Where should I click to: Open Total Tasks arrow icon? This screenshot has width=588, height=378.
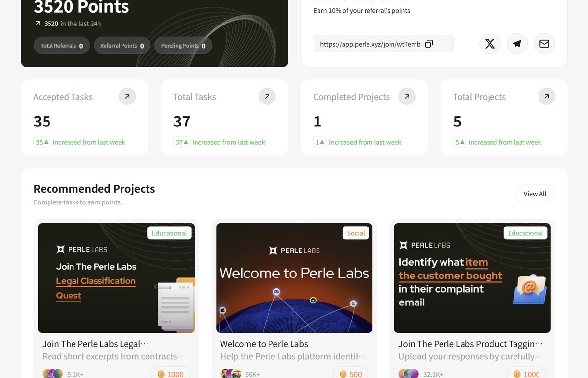tap(267, 97)
